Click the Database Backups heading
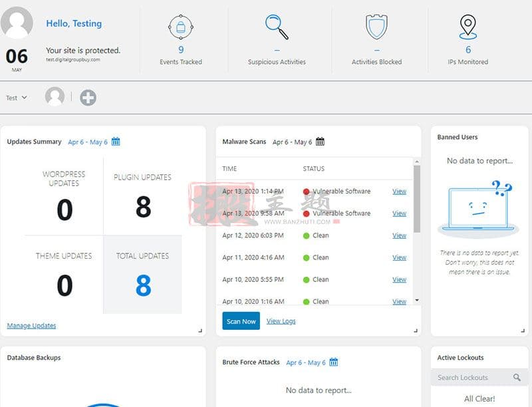This screenshot has height=407, width=532. (x=34, y=358)
